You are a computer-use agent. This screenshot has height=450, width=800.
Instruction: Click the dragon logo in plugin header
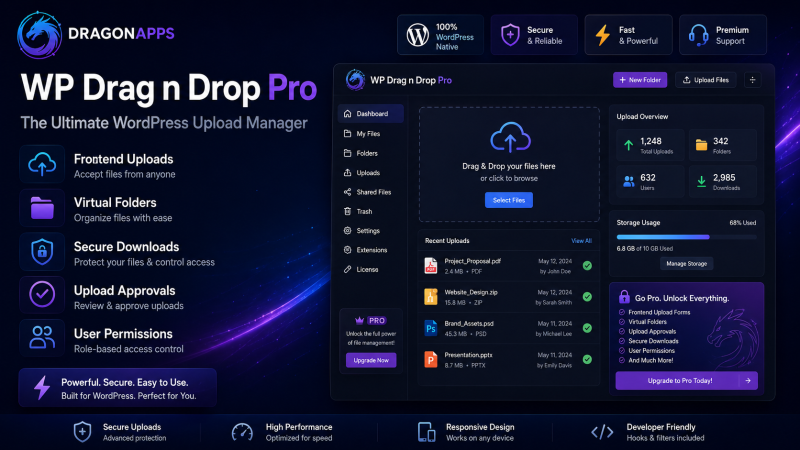pos(355,80)
